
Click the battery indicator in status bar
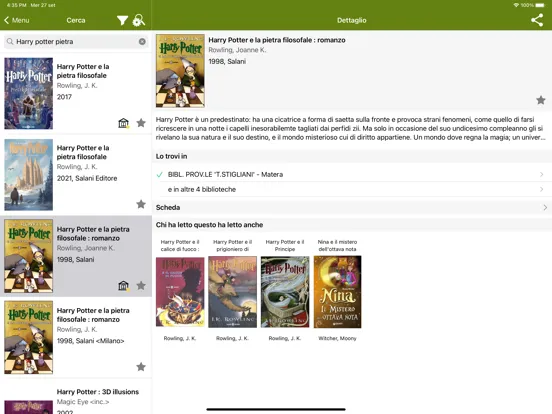pos(540,5)
